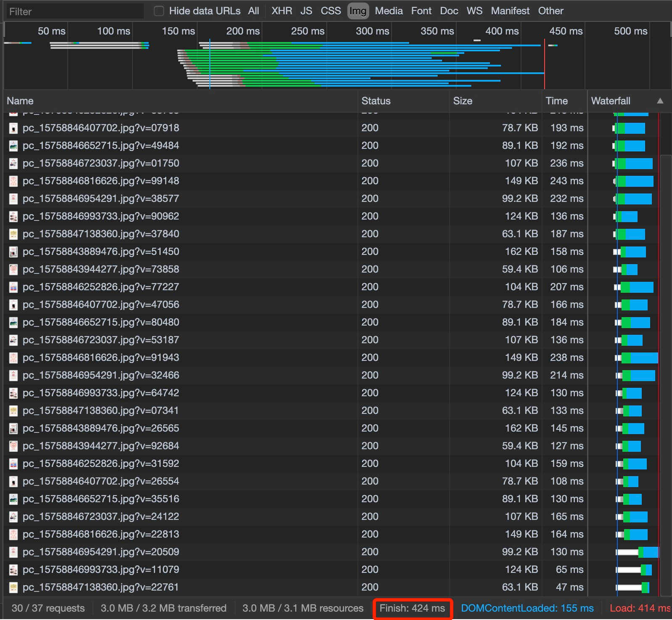Click image icon of pc_15758846816626.jpg?v=99148
Screen dimensions: 672x620
click(13, 181)
